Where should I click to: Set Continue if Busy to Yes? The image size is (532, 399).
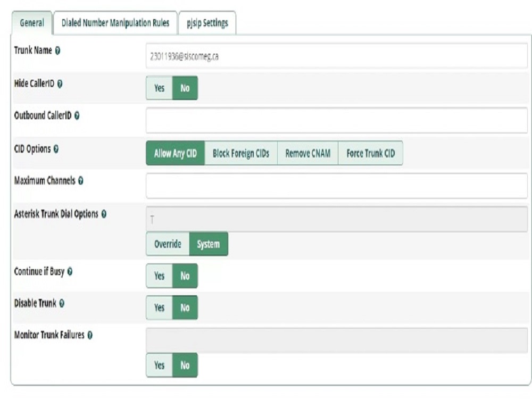(159, 276)
